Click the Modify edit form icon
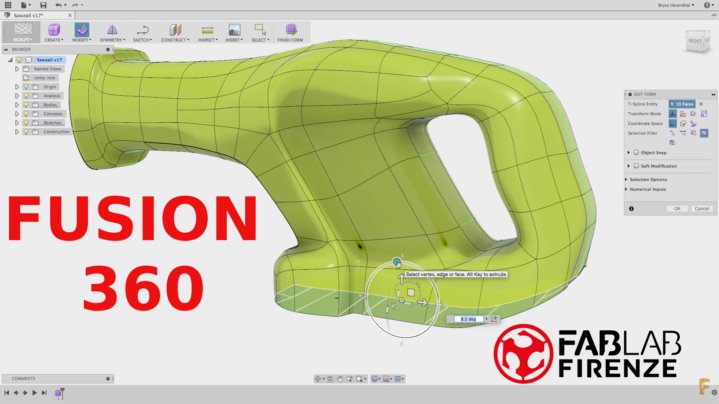 point(82,30)
